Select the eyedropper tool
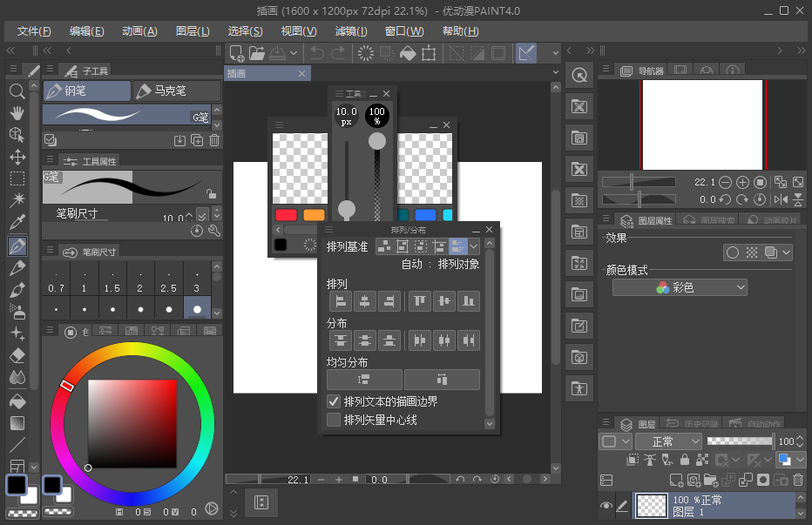The image size is (812, 525). (17, 223)
